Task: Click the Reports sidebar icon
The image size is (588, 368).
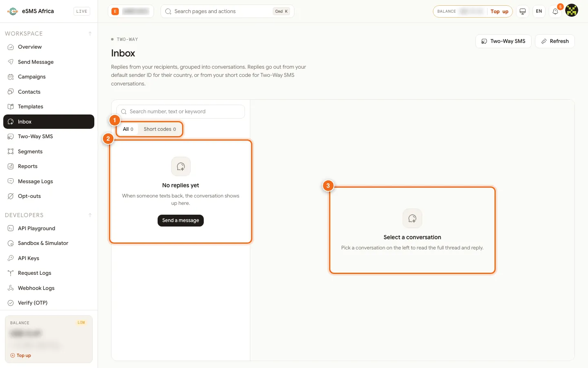Action: coord(11,166)
